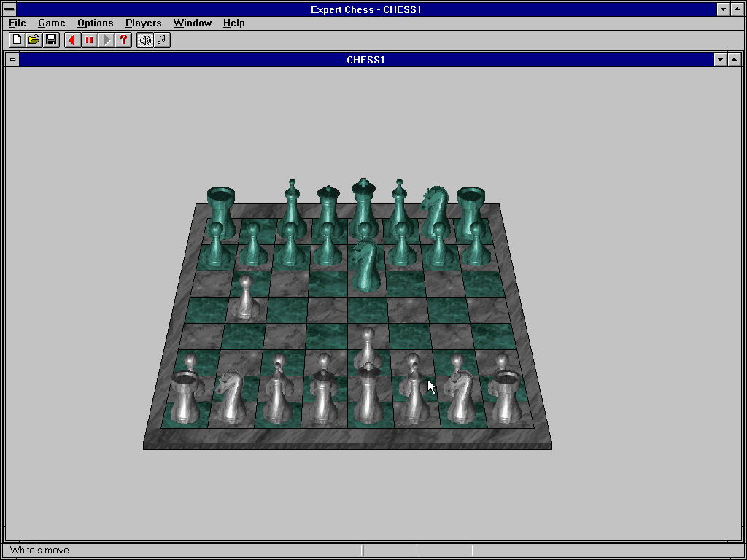Viewport: 747px width, 560px height.
Task: Select the white king piece
Action: (368, 393)
